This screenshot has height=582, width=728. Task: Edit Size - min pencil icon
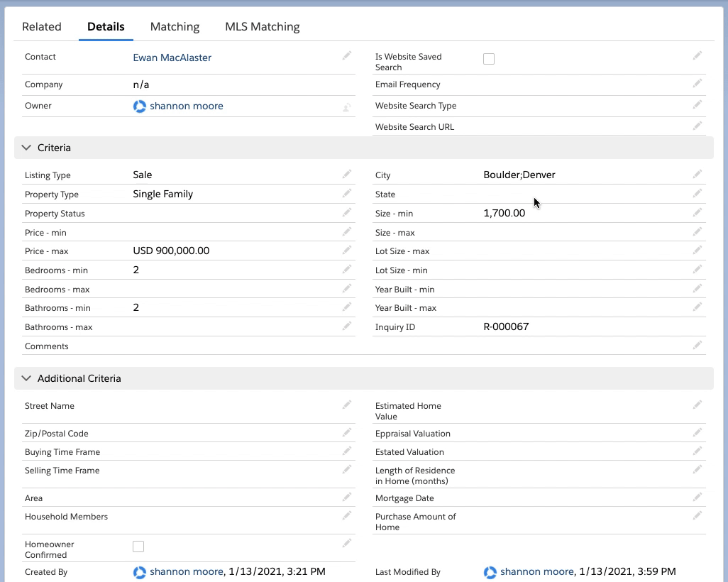[x=697, y=212]
